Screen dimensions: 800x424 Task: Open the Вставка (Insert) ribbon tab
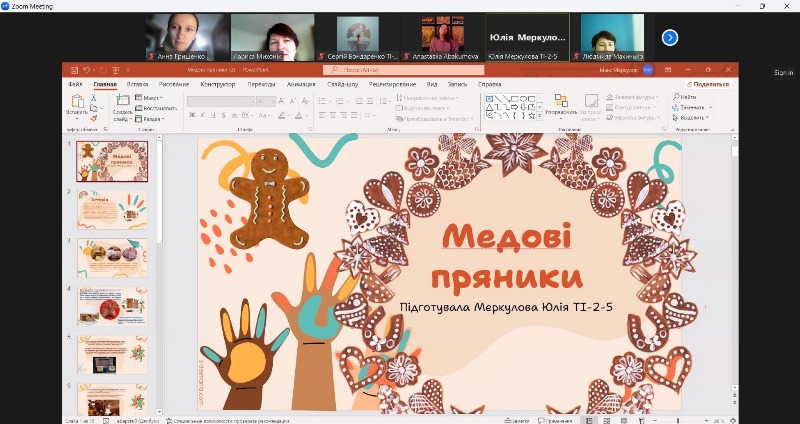[x=137, y=84]
